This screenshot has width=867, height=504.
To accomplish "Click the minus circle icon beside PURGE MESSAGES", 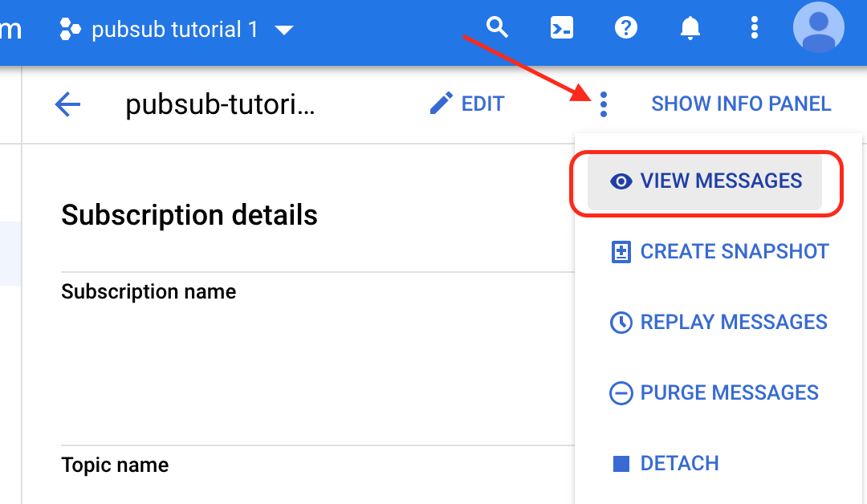I will (621, 393).
